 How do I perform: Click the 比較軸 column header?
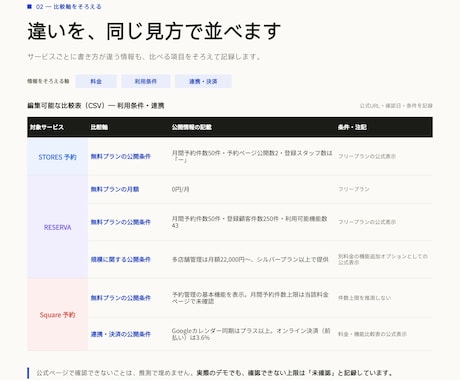tap(99, 127)
